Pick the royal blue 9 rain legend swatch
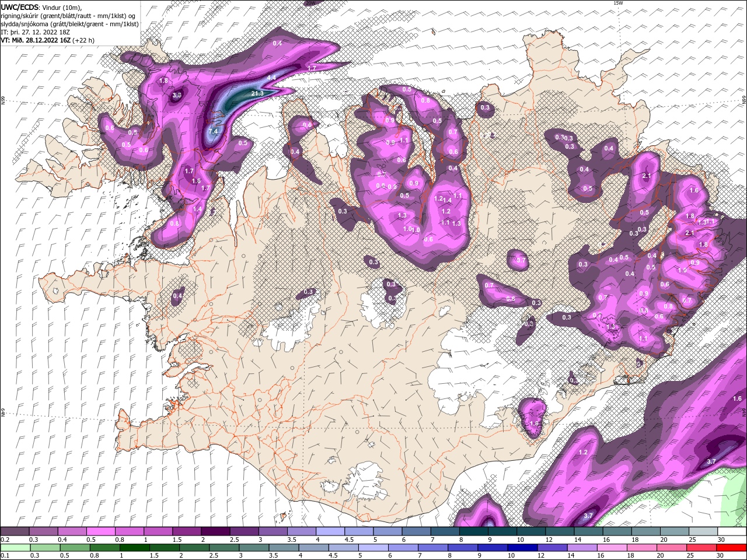The width and height of the screenshot is (747, 560). click(x=493, y=548)
